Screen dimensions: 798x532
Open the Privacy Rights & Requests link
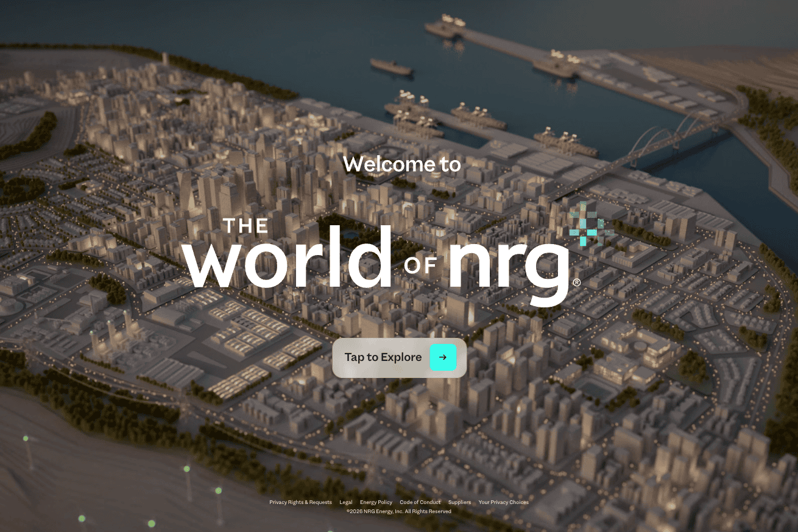click(300, 502)
